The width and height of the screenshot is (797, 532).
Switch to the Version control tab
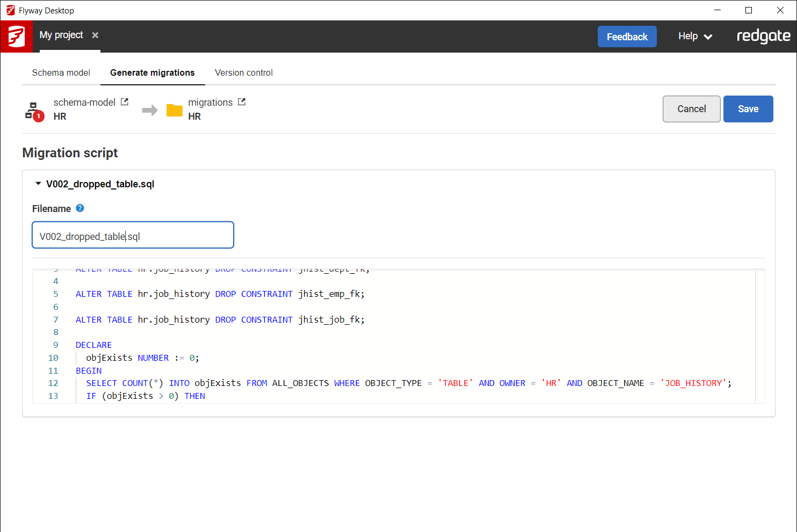[x=243, y=72]
